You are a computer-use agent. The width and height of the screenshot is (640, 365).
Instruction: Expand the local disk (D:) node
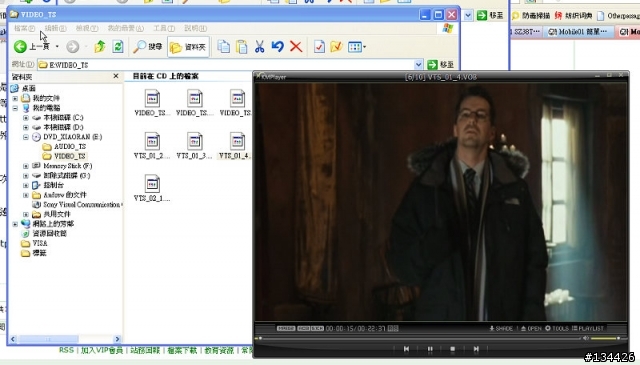click(26, 127)
